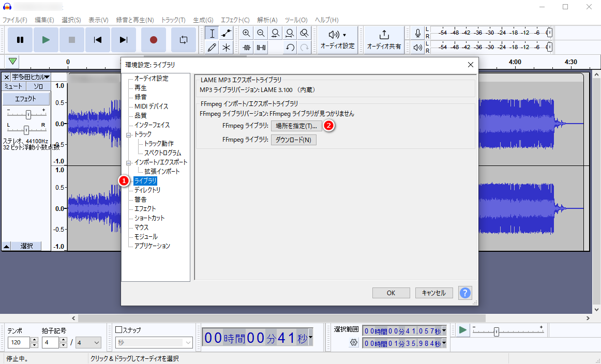Click the Undo arrow icon
The image size is (601, 364).
tap(290, 48)
